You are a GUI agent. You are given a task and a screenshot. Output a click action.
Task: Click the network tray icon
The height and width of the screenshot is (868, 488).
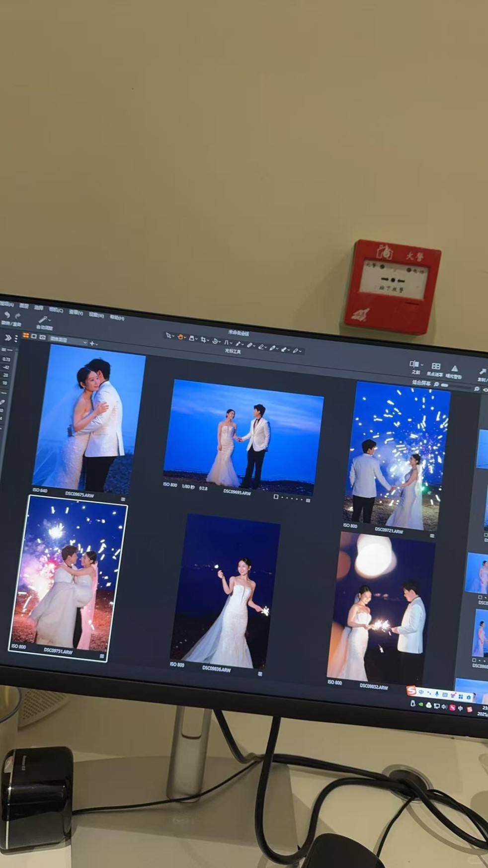436,706
